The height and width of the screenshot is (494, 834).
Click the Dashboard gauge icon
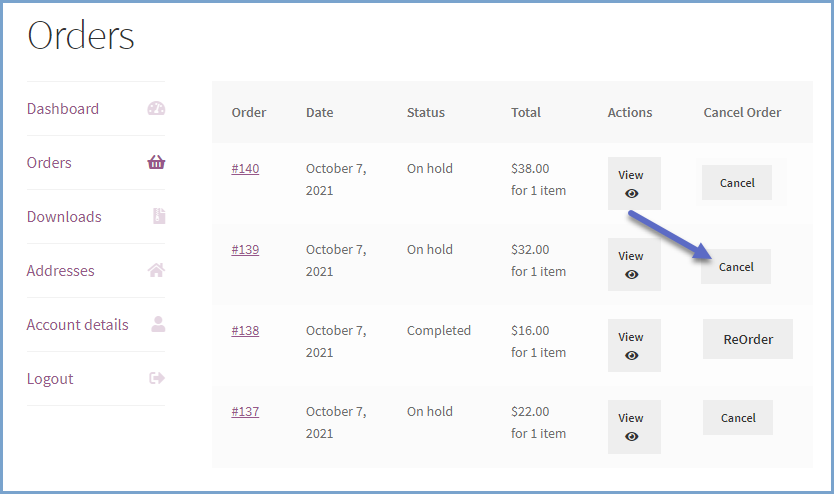coord(156,109)
